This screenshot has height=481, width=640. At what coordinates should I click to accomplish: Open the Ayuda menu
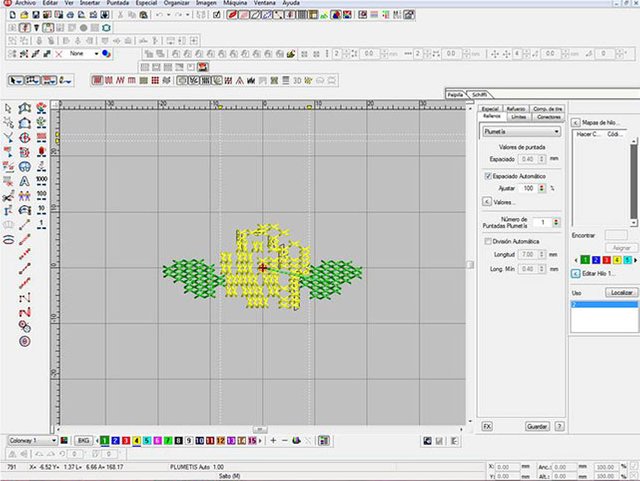pos(291,3)
